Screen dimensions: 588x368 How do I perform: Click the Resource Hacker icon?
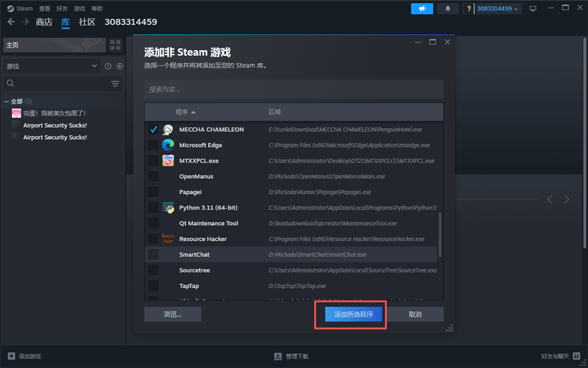pos(168,239)
